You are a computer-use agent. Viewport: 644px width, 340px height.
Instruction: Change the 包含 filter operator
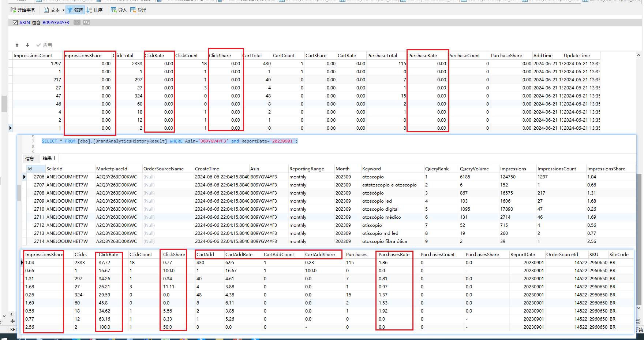36,22
